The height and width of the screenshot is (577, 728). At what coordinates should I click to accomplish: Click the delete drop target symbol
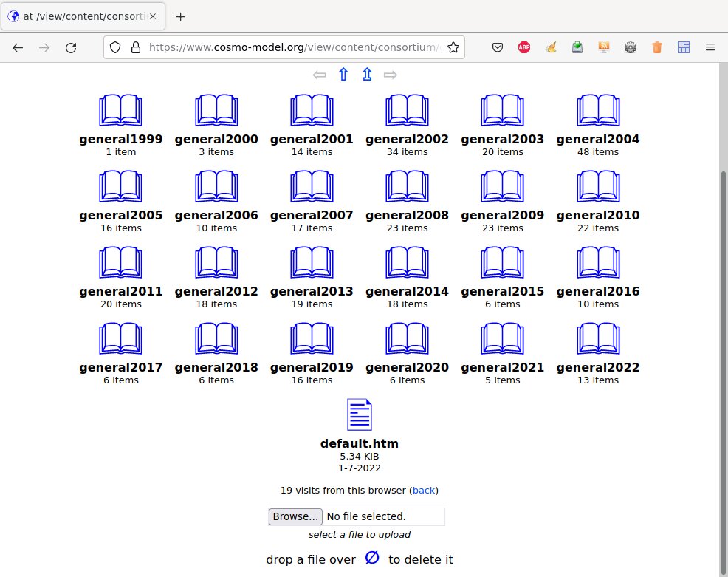[x=372, y=558]
